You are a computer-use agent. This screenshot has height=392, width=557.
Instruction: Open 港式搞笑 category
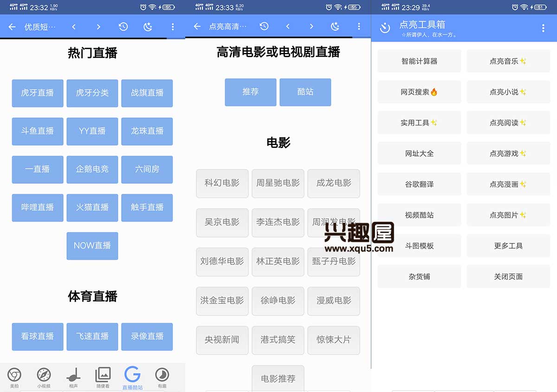[278, 340]
